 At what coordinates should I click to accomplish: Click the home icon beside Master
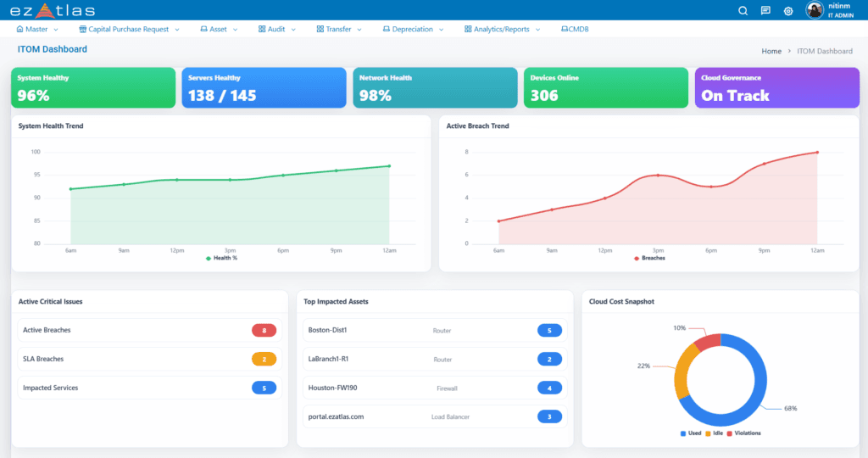(20, 29)
